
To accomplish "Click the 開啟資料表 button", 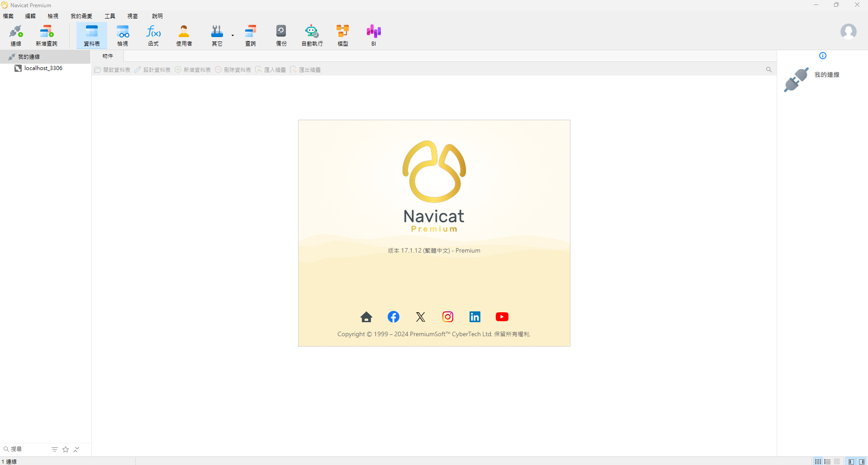I will coord(112,70).
